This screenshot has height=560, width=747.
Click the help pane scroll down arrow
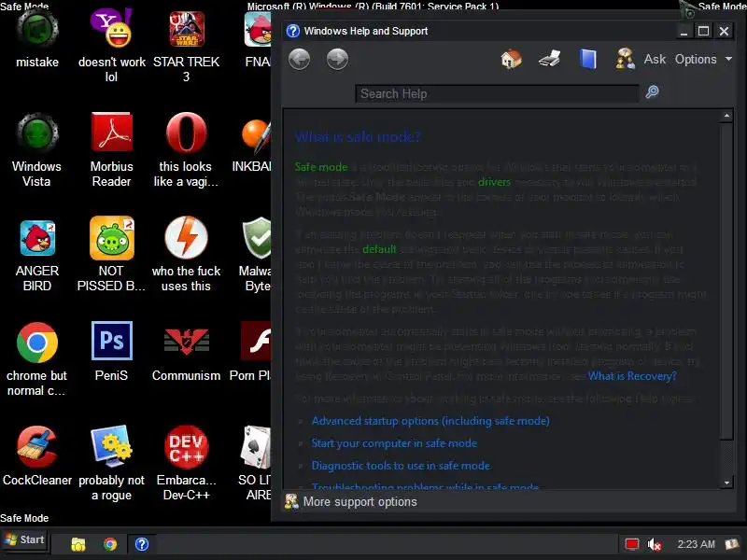pyautogui.click(x=726, y=483)
